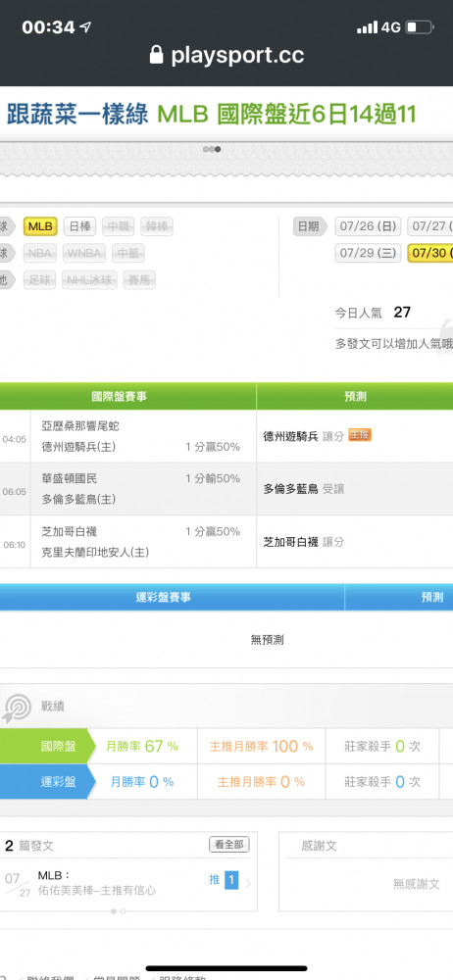
Task: Tap the 主推月勝率 100 % stat
Action: pyautogui.click(x=262, y=746)
